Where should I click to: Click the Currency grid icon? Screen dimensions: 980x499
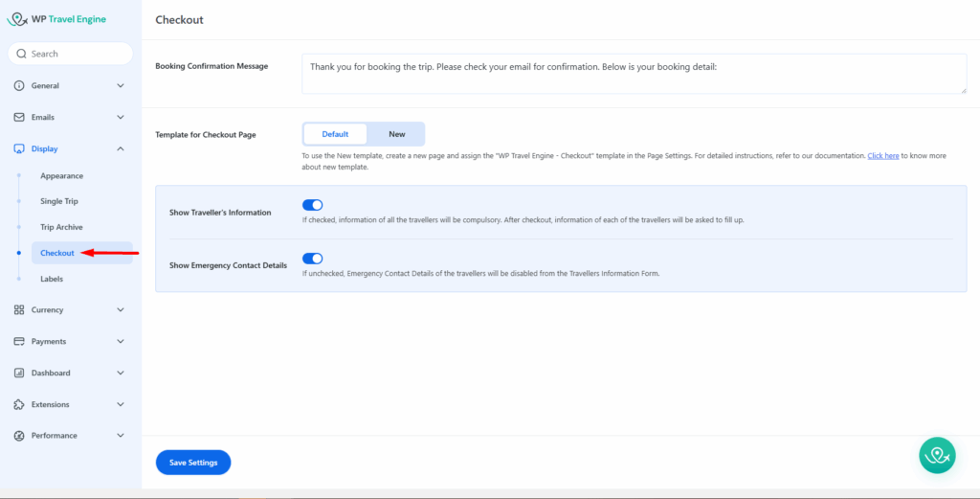19,310
